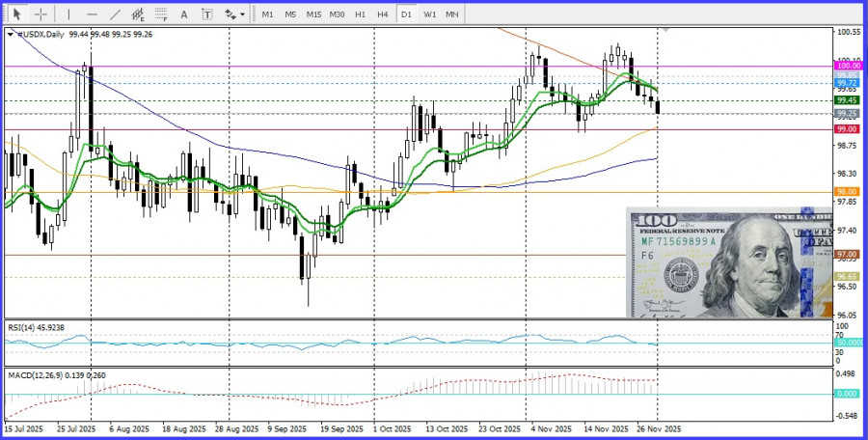Viewport: 868px width, 440px height.
Task: Choose the Horizontal Line drawing tool
Action: (x=92, y=14)
